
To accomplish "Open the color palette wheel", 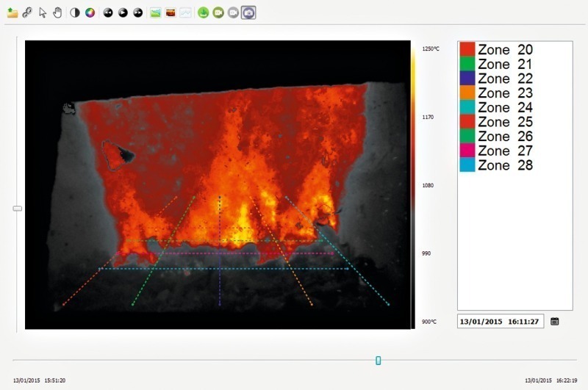I will pos(90,12).
